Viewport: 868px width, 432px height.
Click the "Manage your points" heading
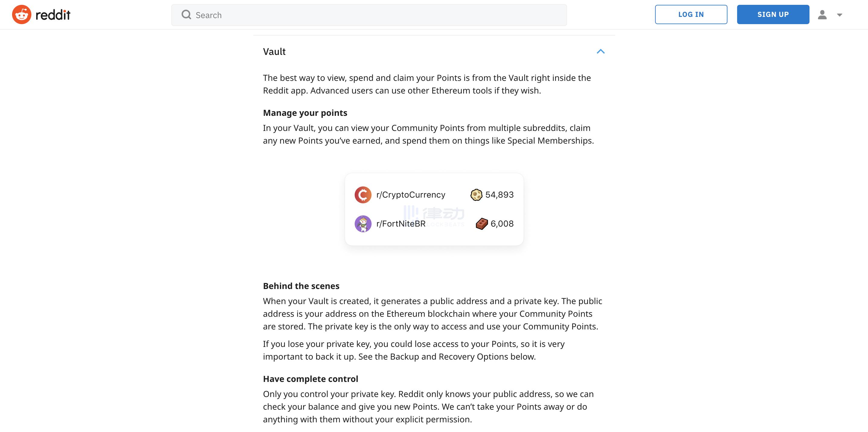click(305, 113)
